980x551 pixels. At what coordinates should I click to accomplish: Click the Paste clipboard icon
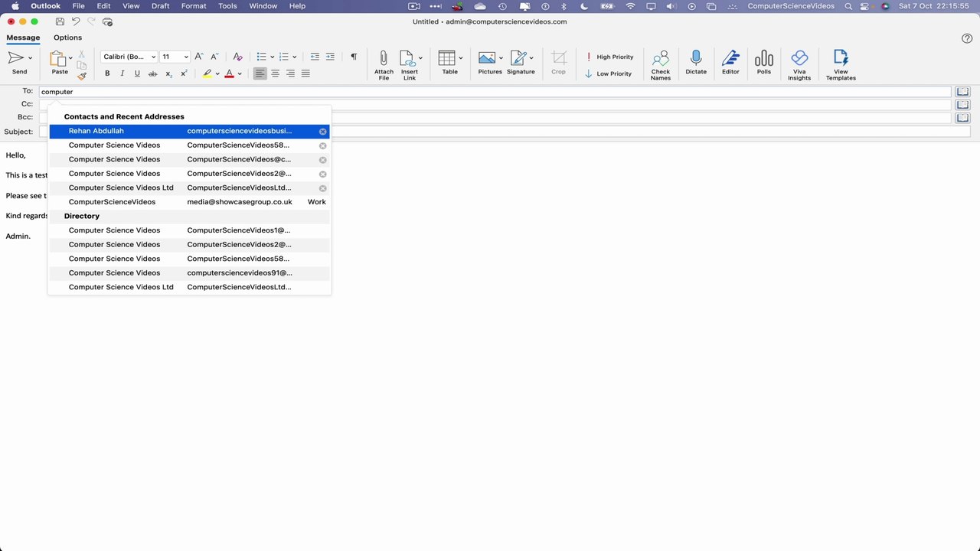[x=57, y=59]
